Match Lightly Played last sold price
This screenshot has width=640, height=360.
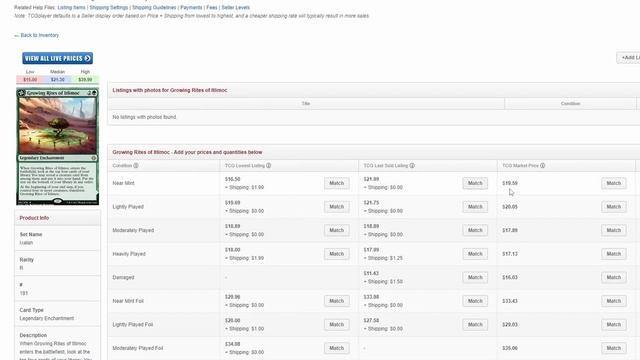pyautogui.click(x=475, y=207)
